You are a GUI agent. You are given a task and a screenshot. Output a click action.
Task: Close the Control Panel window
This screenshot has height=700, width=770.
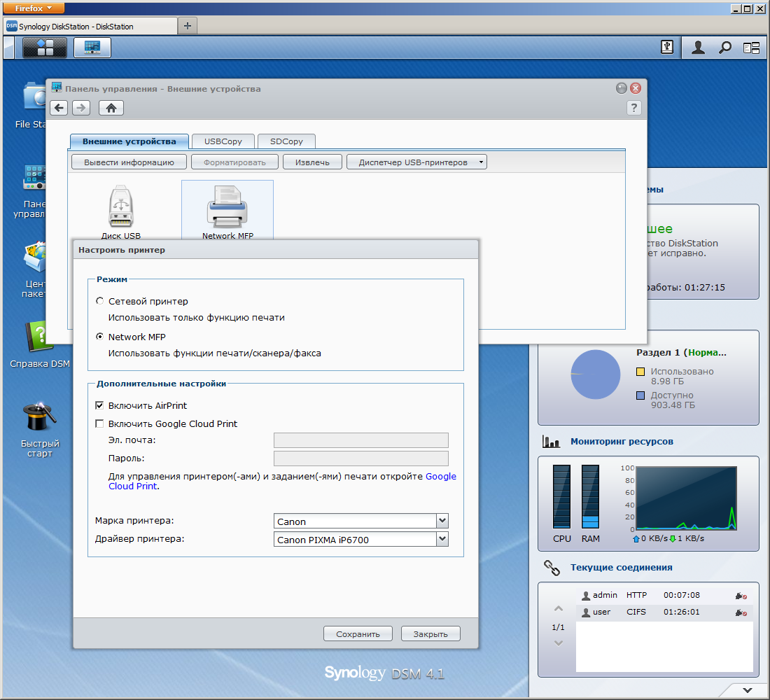[636, 88]
